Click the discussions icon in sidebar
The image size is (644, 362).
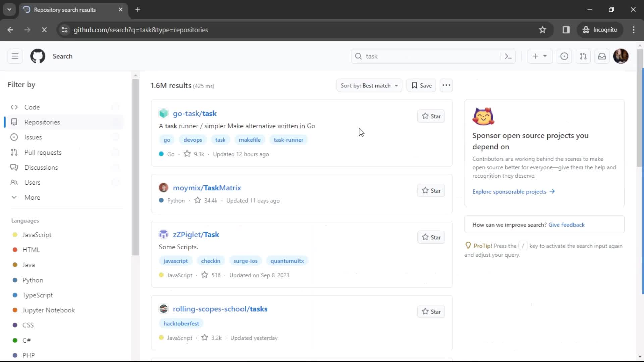click(x=15, y=167)
